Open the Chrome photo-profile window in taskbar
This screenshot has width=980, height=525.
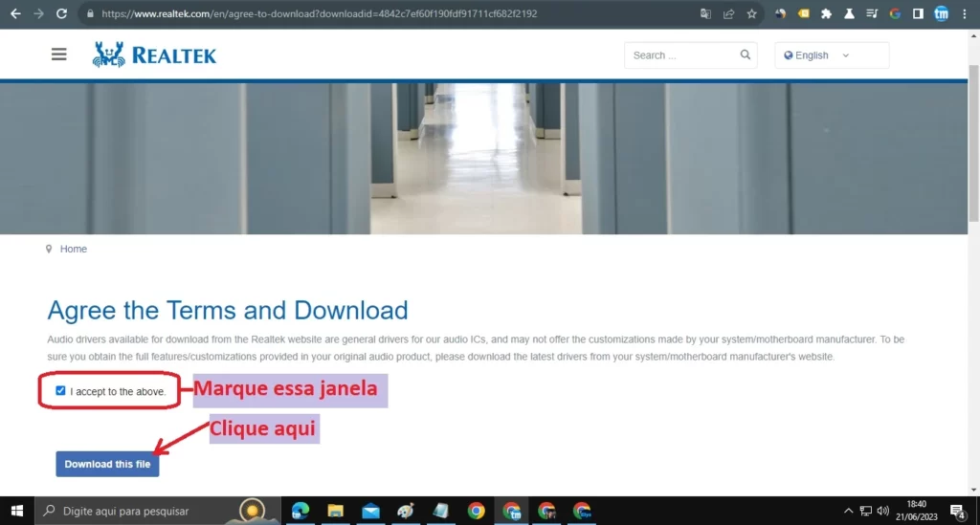(x=546, y=511)
